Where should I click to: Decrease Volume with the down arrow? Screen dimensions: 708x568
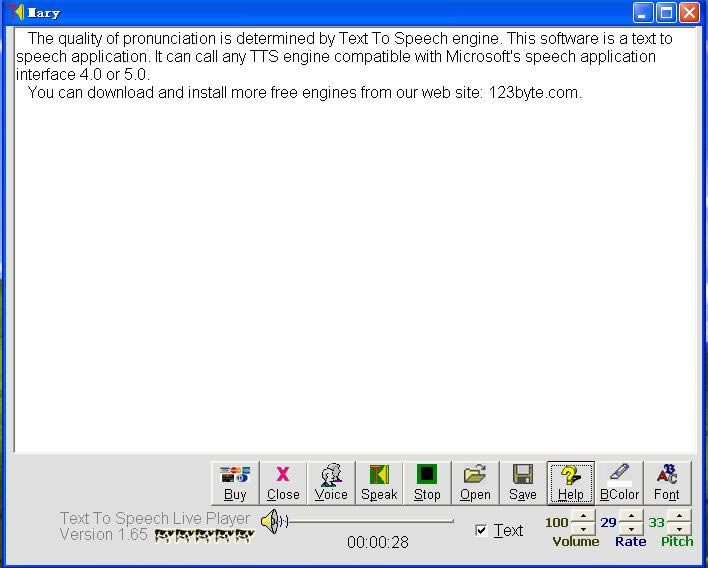pos(583,529)
